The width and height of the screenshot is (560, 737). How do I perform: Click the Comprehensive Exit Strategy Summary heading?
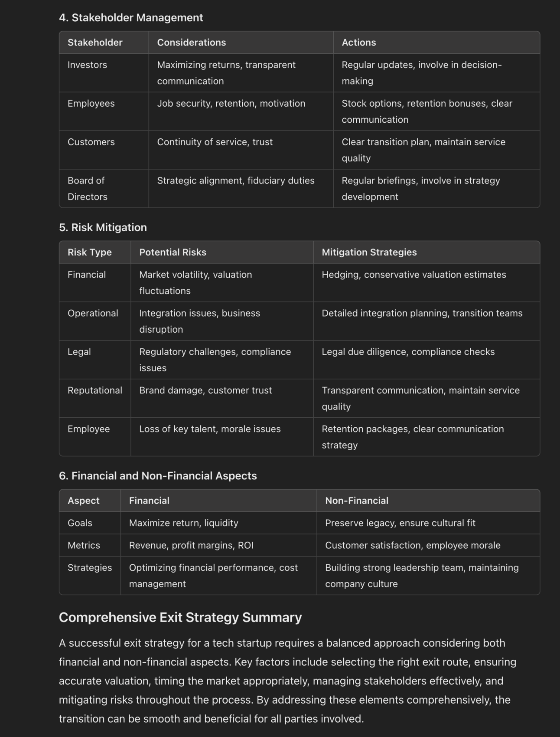(180, 617)
